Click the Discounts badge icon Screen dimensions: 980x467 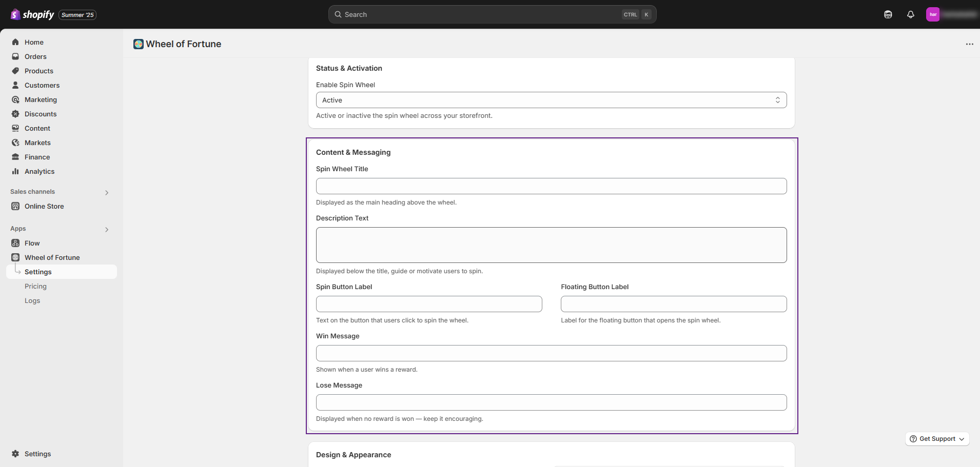[15, 114]
